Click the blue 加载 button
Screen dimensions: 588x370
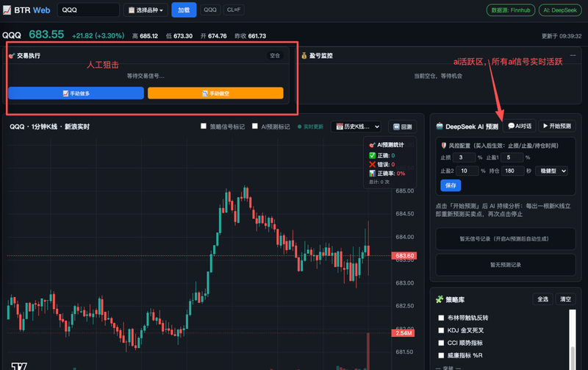(184, 10)
